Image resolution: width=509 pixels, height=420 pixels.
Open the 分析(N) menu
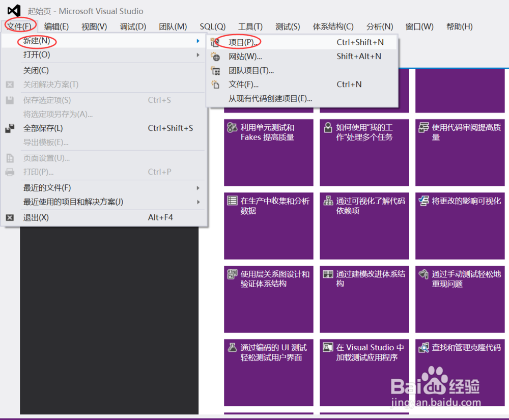click(x=380, y=26)
